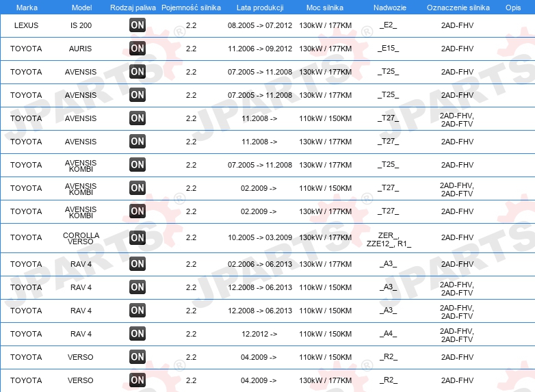Click the date range 02.2006 -> 06.2013
The width and height of the screenshot is (535, 392).
coord(260,264)
